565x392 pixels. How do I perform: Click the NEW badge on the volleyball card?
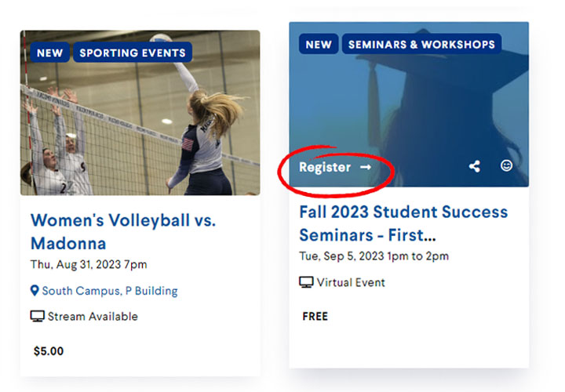coord(49,53)
